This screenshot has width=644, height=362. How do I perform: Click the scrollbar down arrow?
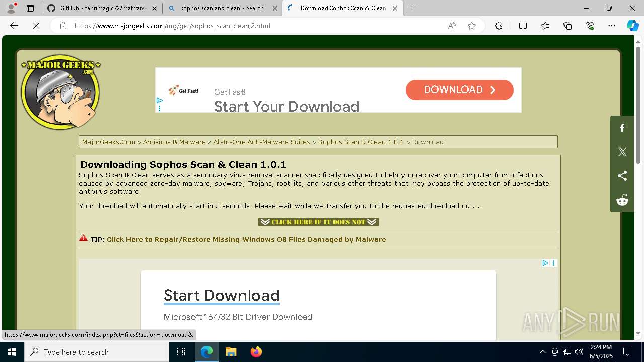coord(638,333)
